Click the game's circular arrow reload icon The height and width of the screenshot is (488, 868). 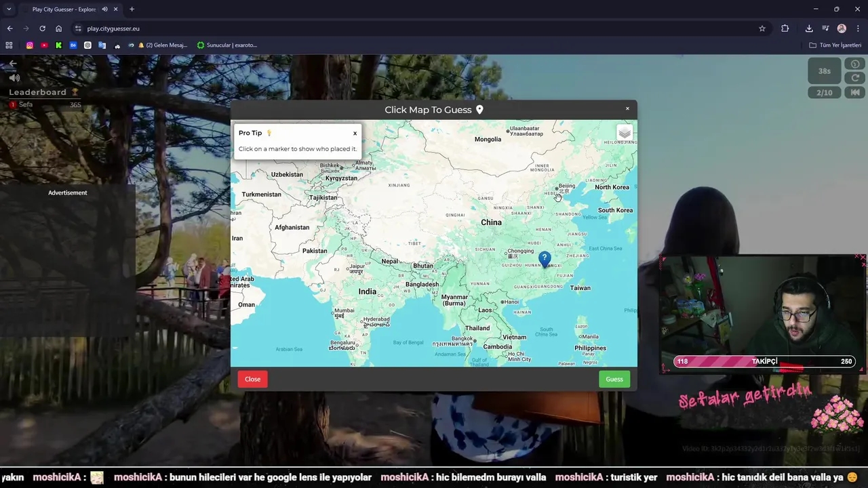pos(855,78)
